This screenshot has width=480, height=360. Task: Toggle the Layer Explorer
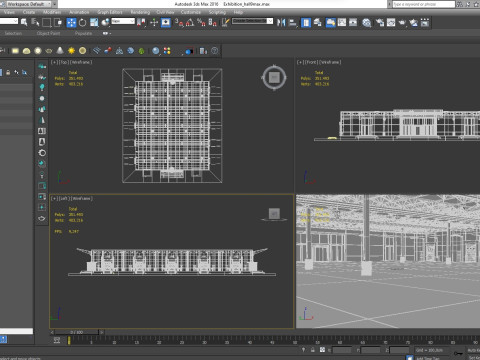point(318,22)
